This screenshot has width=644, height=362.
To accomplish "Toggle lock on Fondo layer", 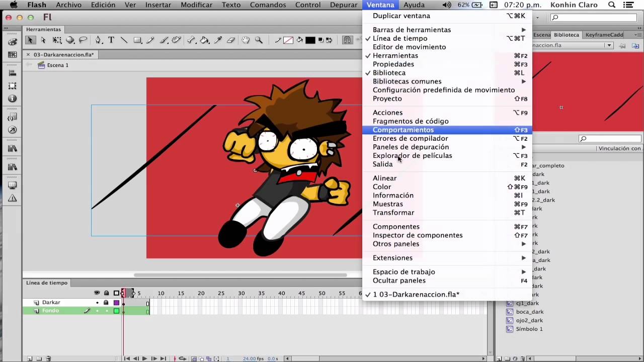I will click(x=106, y=311).
